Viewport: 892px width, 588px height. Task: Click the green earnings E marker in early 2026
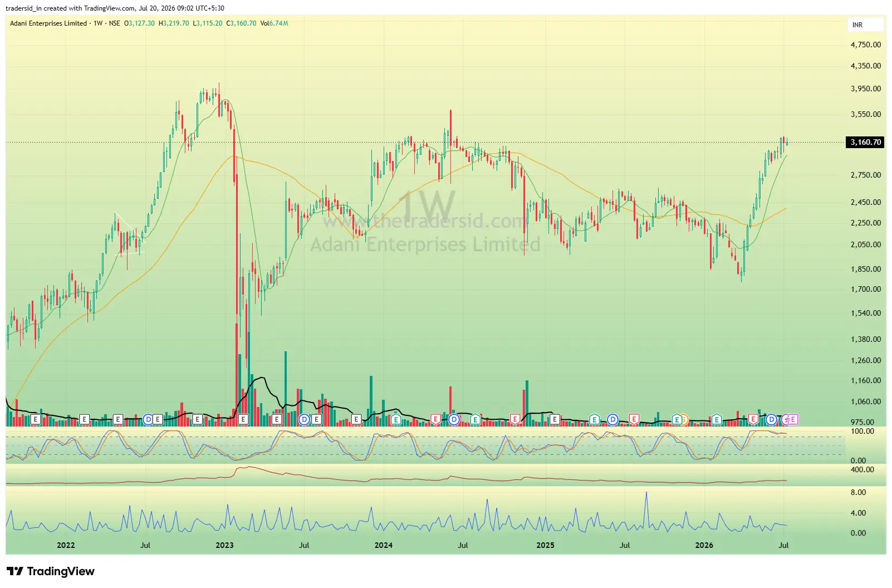pyautogui.click(x=717, y=419)
